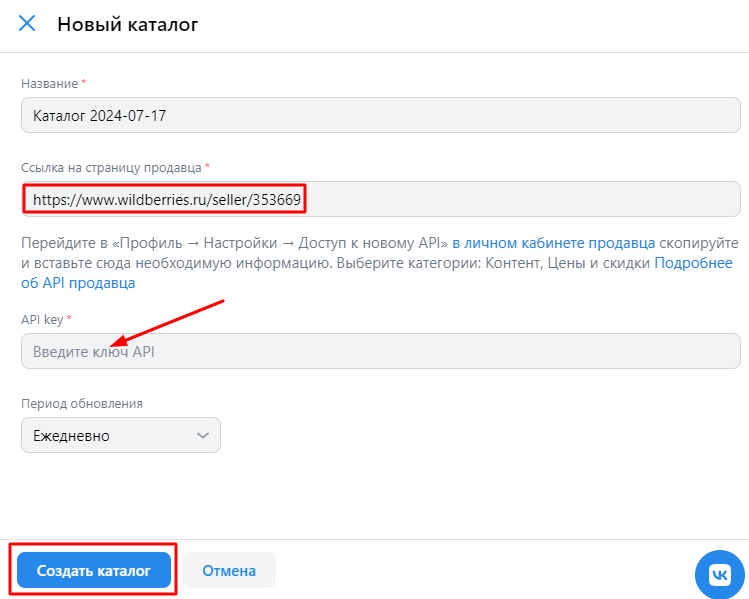Open the Ежедневно update period dropdown
Image resolution: width=749 pixels, height=599 pixels.
[120, 436]
